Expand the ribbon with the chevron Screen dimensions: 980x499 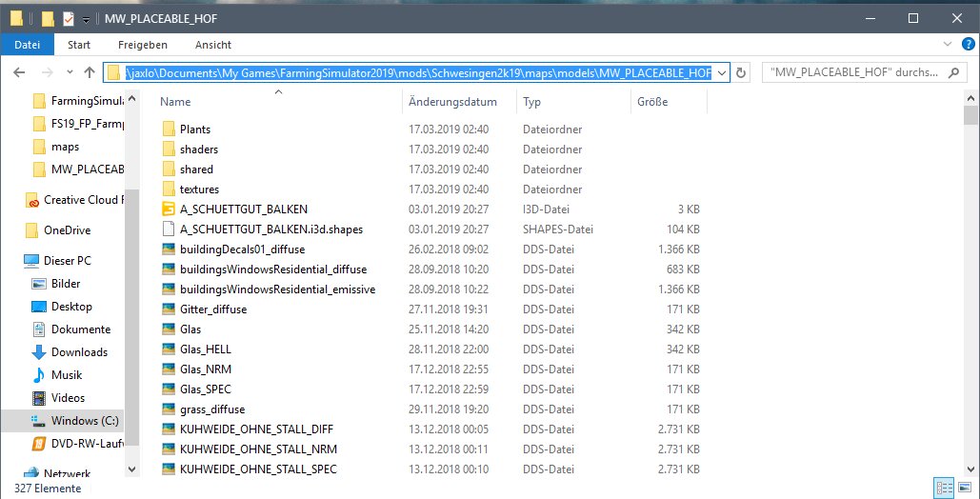click(946, 45)
